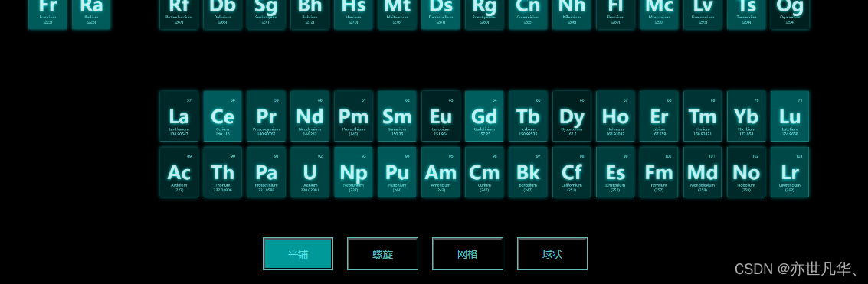Viewport: 868px width, 284px height.
Task: Click the No Nobelium card
Action: coord(746,172)
